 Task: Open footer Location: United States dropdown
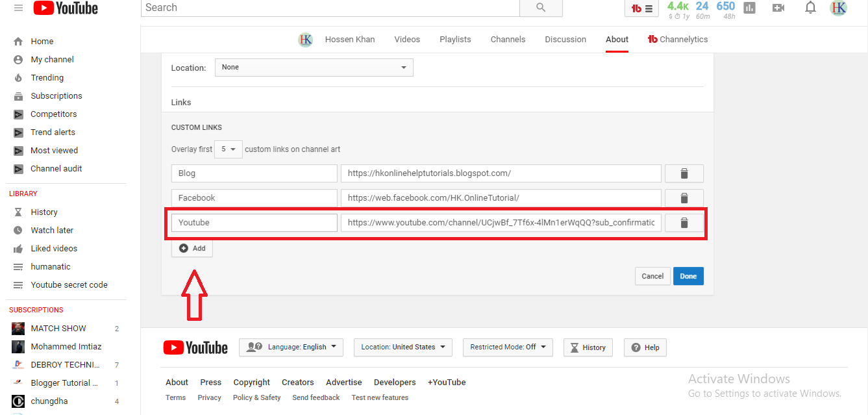click(403, 347)
